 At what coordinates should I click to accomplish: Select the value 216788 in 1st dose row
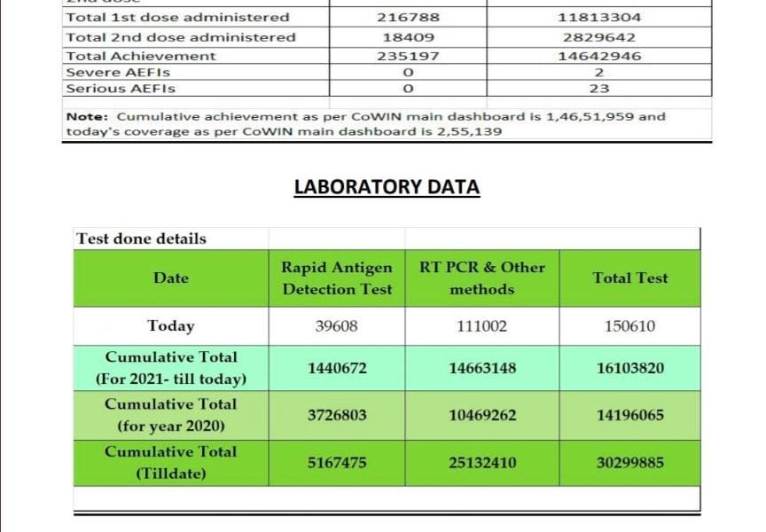tap(408, 18)
